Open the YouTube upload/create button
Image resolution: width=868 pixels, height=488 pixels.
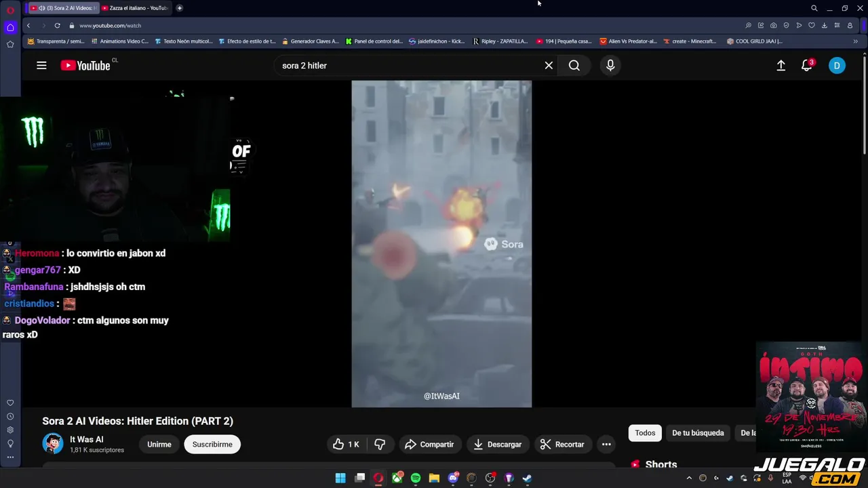point(781,65)
